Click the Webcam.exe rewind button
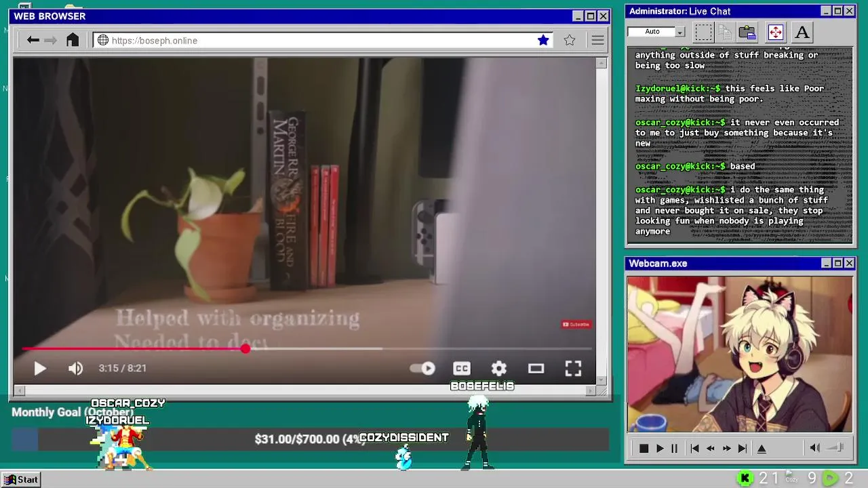Screen dimensions: 868x488 tap(710, 448)
